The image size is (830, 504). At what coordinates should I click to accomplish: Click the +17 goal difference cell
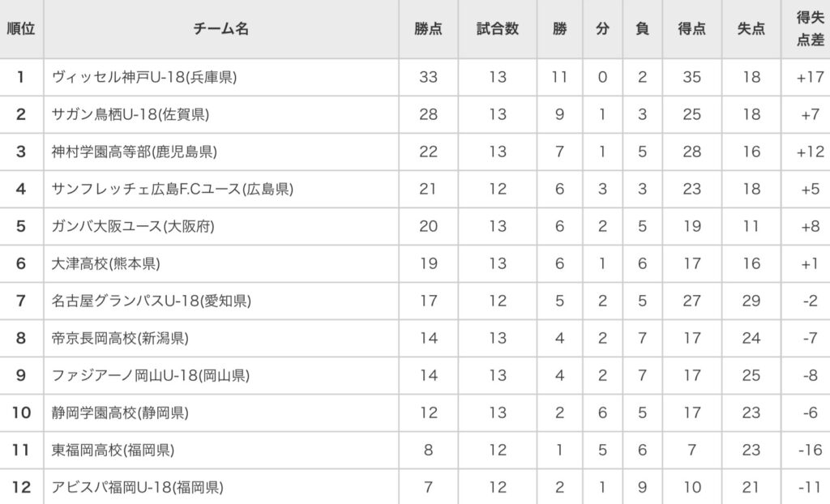(x=810, y=77)
